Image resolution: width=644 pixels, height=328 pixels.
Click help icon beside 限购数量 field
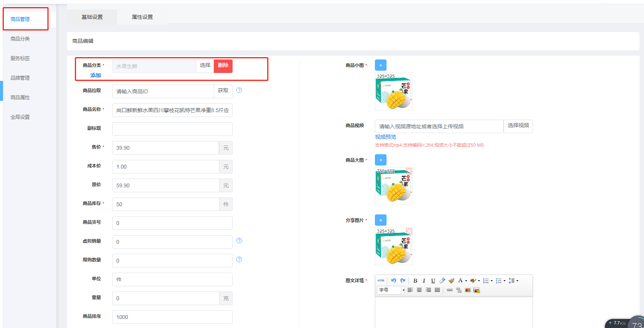pos(239,260)
